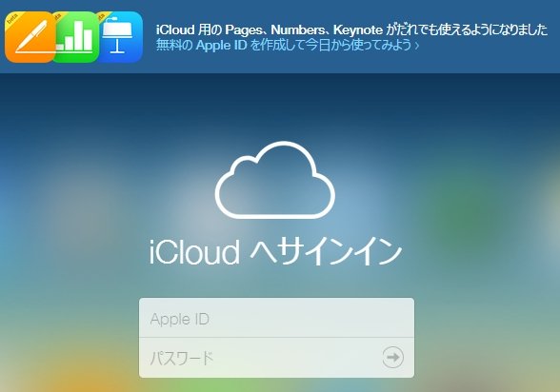Open the free Apple ID creation link
The height and width of the screenshot is (392, 560).
288,46
